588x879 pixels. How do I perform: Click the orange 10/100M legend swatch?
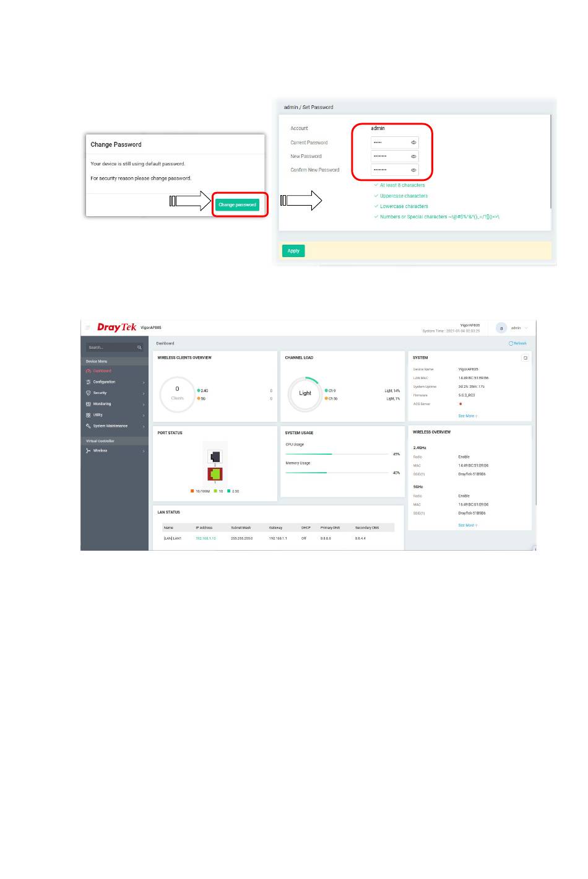pyautogui.click(x=192, y=491)
